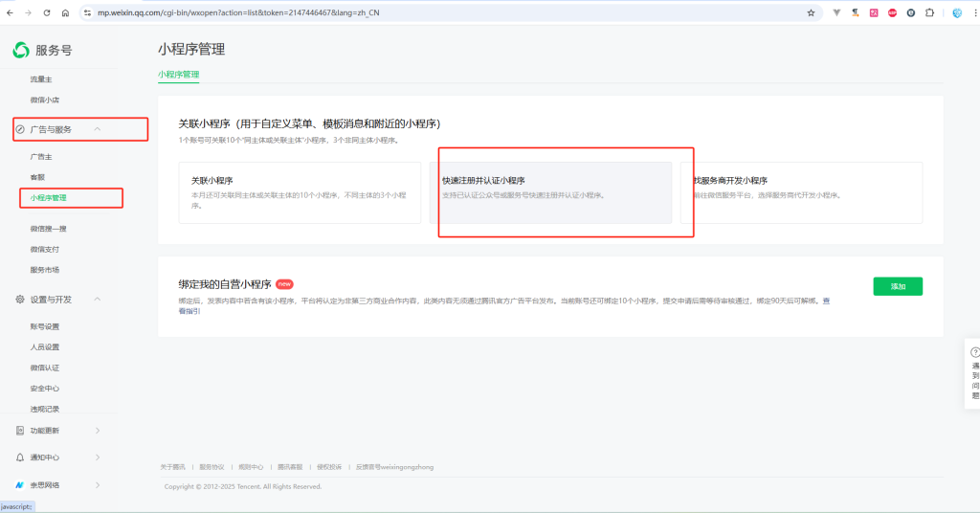Collapse the 广告与服务 section chevron
980x513 pixels.
98,129
